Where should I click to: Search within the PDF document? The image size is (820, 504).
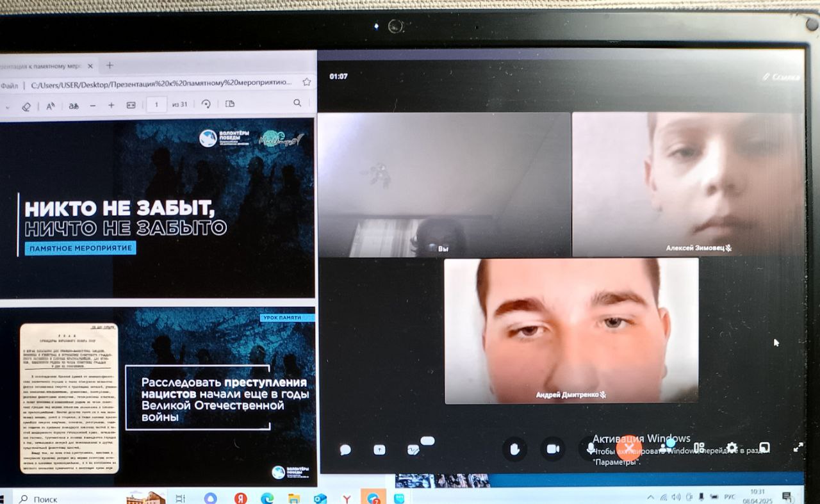coord(297,103)
